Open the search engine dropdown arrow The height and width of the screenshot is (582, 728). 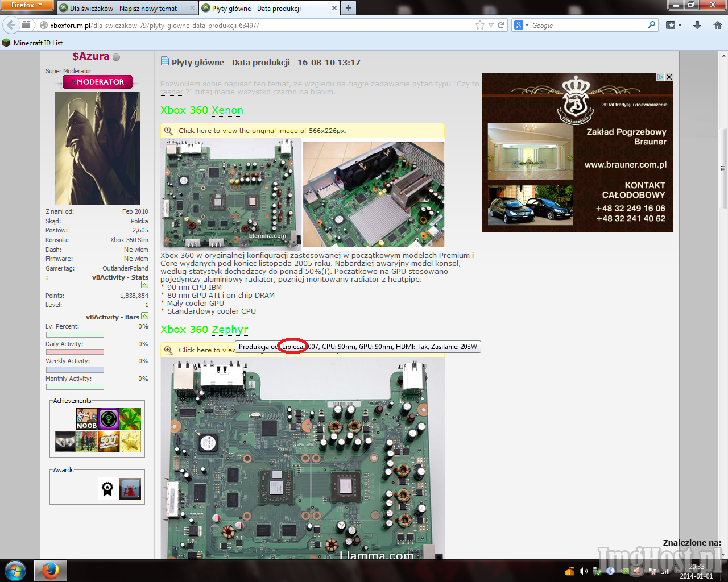click(x=527, y=26)
